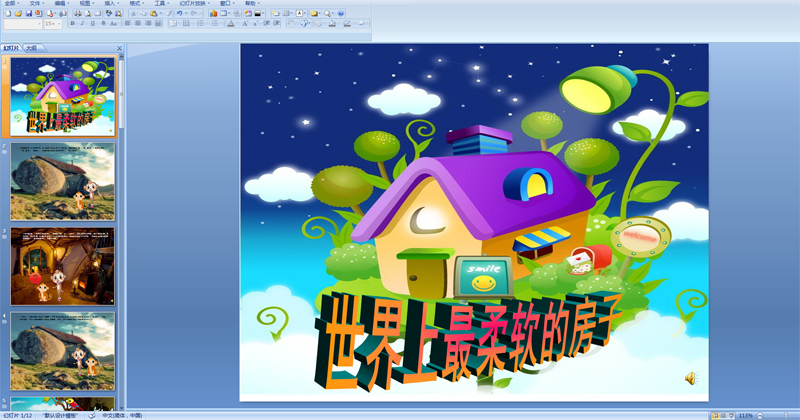Save the presentation with floppy disk icon
The width and height of the screenshot is (800, 420).
click(x=29, y=14)
